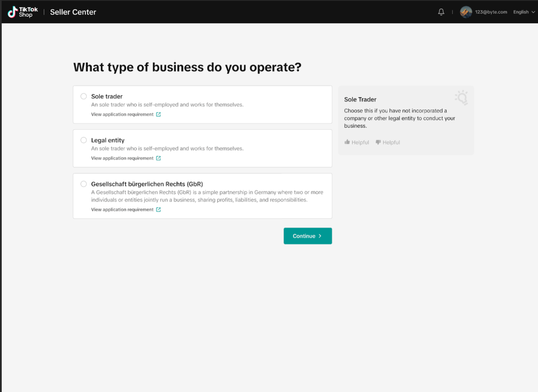538x392 pixels.
Task: Expand the English language dropdown
Action: pyautogui.click(x=524, y=12)
